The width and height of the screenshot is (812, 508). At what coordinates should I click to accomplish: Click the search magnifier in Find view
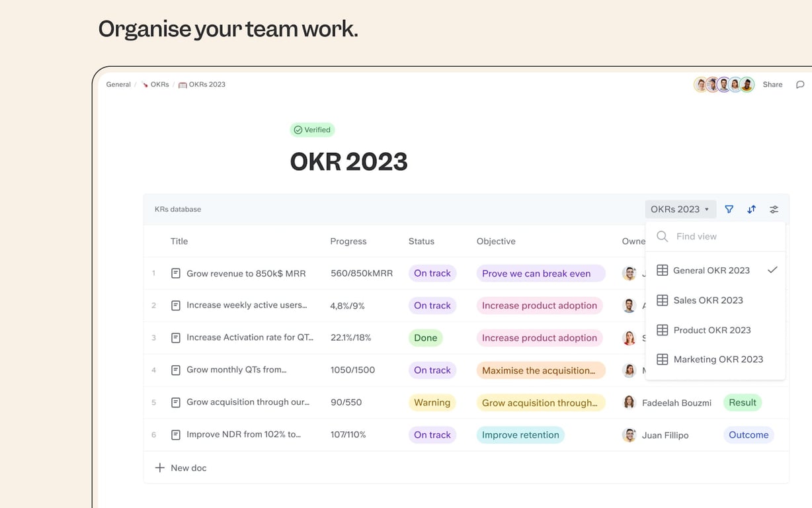[662, 236]
